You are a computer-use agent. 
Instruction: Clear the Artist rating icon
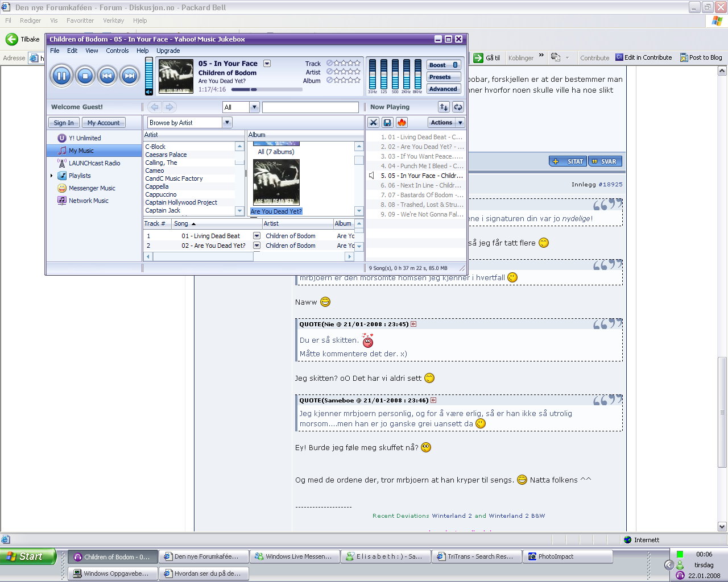(329, 72)
